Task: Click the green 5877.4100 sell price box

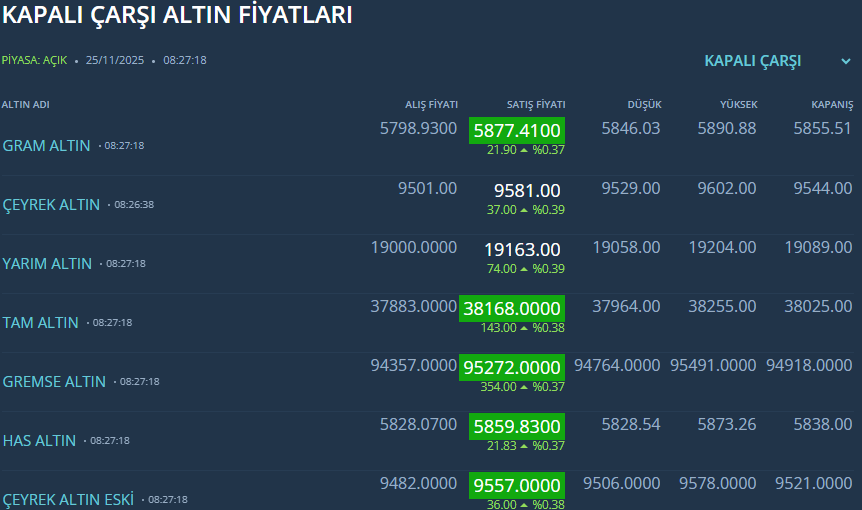Action: click(x=517, y=130)
